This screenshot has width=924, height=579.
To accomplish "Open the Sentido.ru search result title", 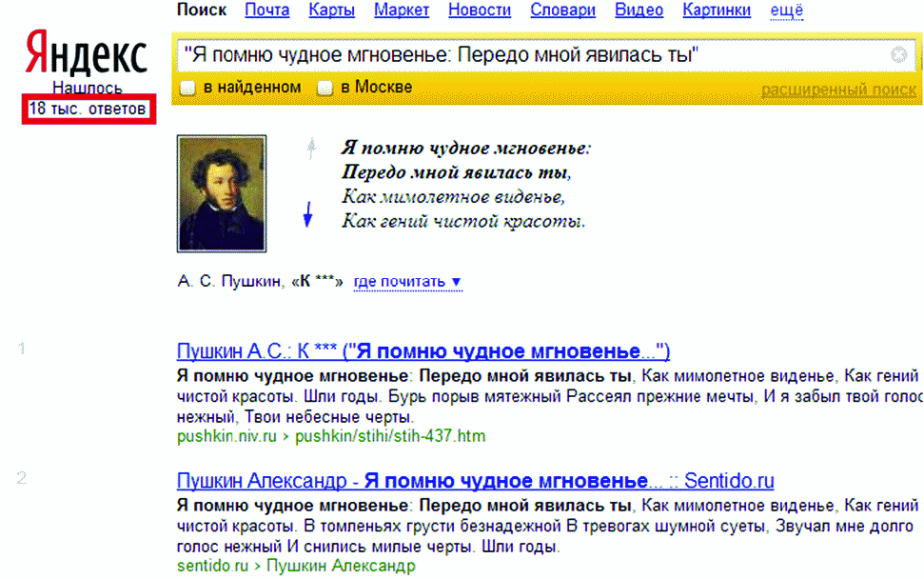I will (475, 481).
